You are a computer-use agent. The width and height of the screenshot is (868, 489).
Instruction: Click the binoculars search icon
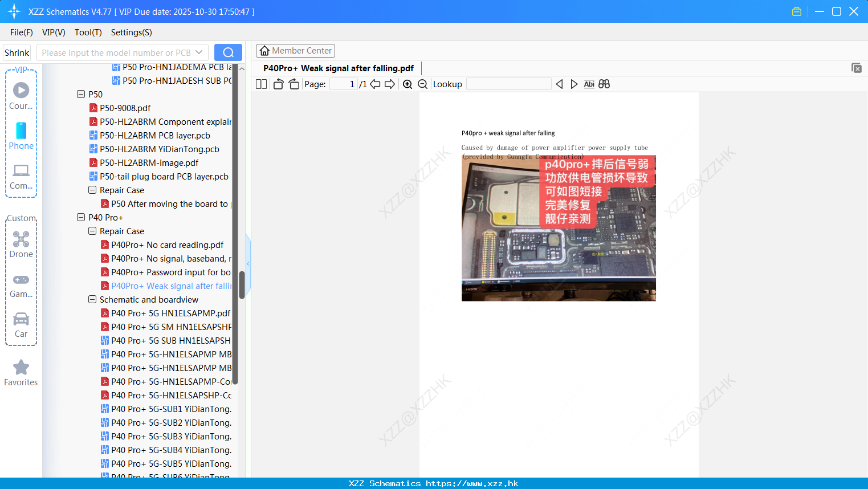(x=604, y=84)
